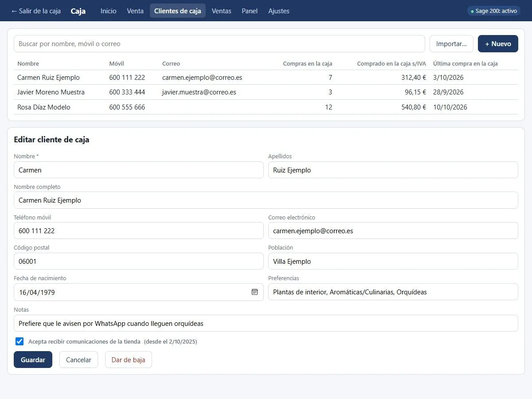Open the Panel tab
This screenshot has width=532, height=399.
coord(250,11)
